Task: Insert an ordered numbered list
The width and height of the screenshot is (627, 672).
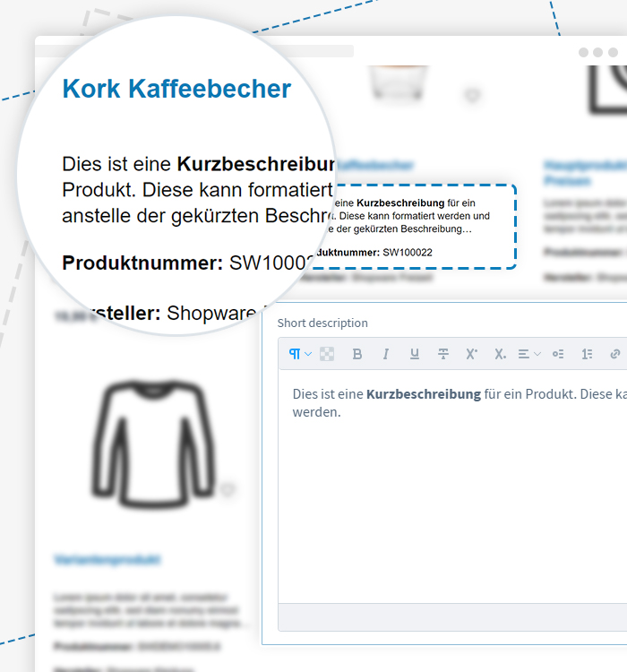Action: point(587,354)
